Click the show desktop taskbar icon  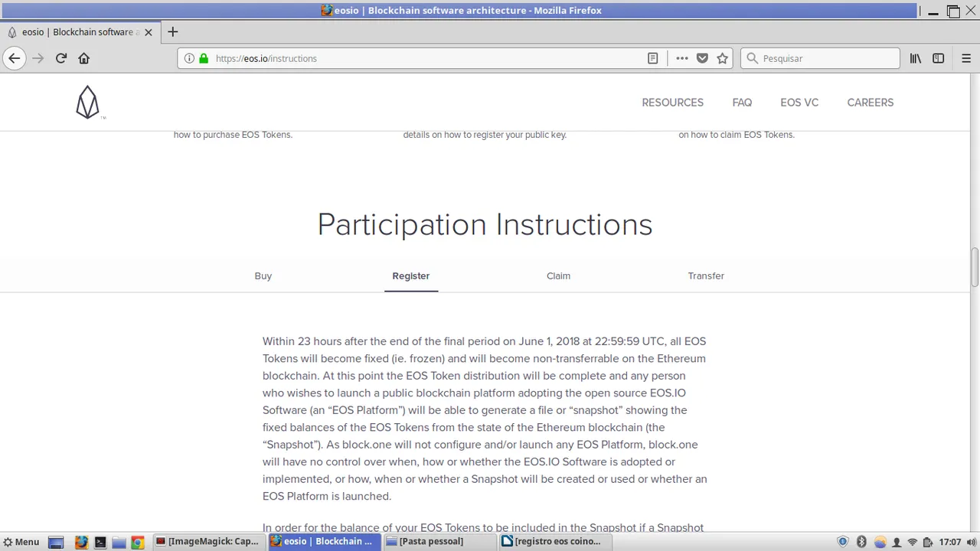(x=56, y=542)
